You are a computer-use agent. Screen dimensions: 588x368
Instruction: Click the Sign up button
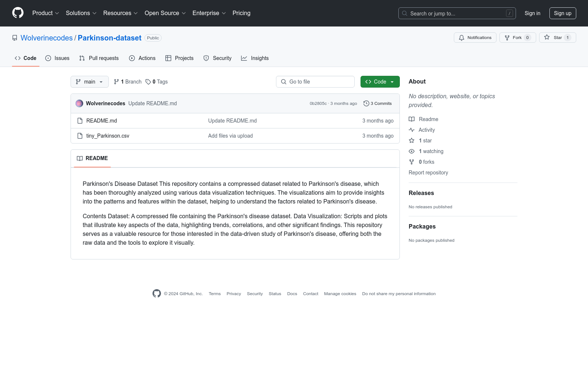pyautogui.click(x=563, y=13)
